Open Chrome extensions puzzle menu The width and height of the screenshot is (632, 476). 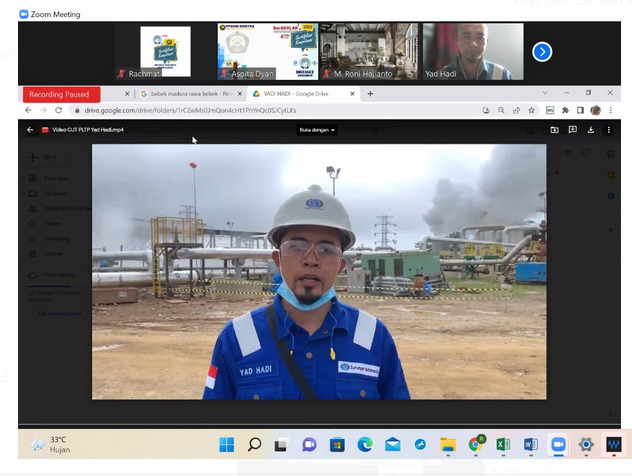click(565, 110)
